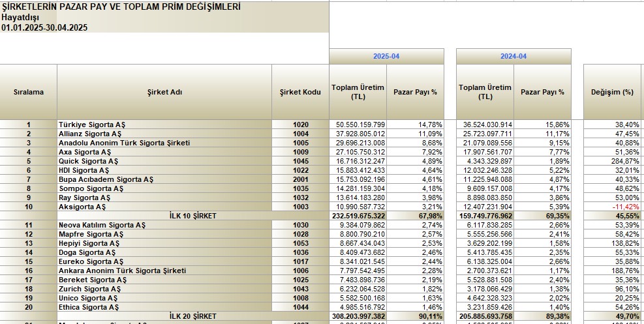Screen dimensions: 644x324
Task: Click the Sıralama column header
Action: tap(28, 92)
